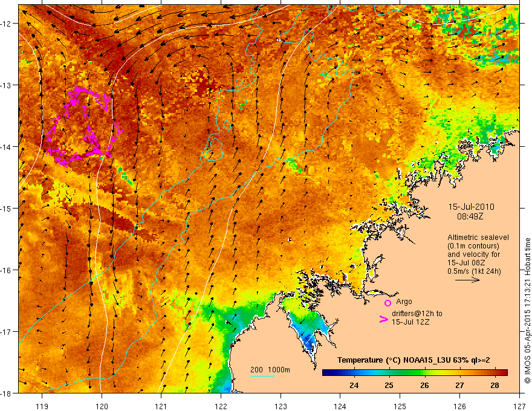Click the '15-Jul 08Z' text line
This screenshot has height=411, width=532.
[x=466, y=263]
